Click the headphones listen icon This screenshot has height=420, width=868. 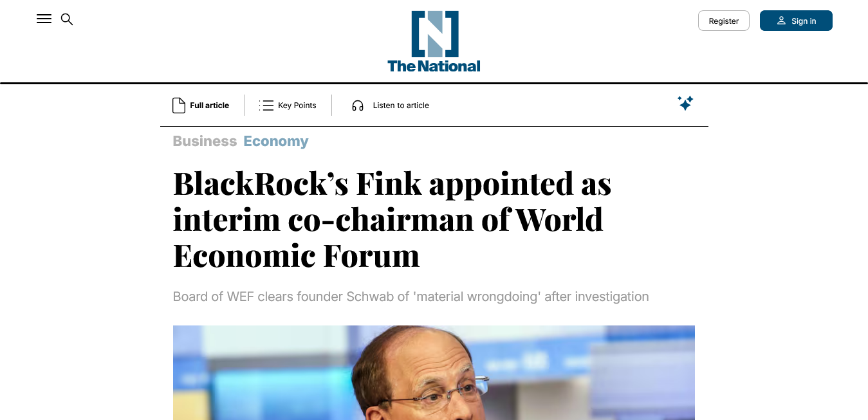coord(358,105)
